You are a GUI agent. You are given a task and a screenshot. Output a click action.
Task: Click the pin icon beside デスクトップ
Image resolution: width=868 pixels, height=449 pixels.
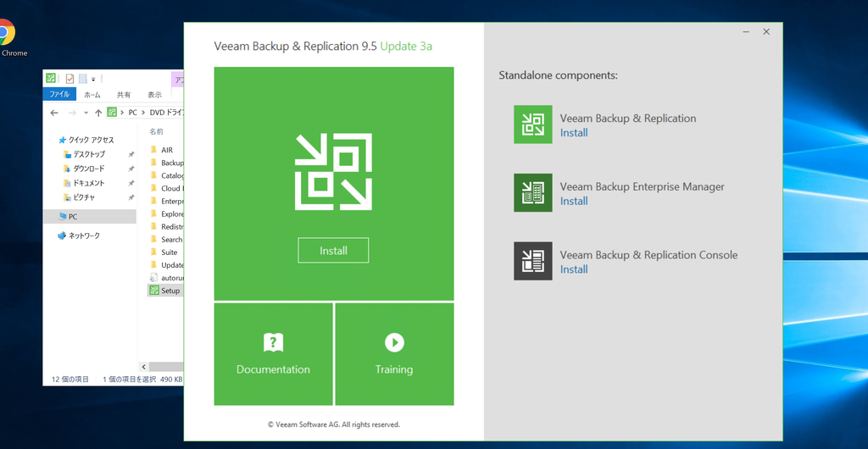[x=131, y=154]
